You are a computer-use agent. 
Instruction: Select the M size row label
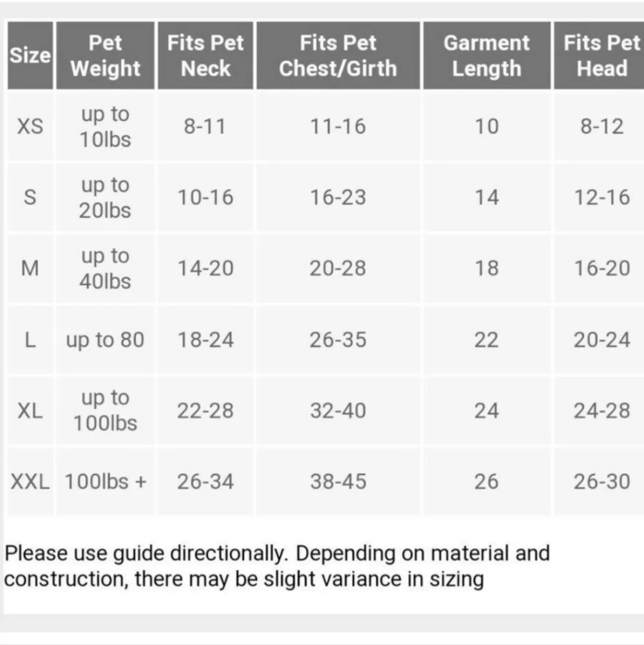tap(30, 268)
